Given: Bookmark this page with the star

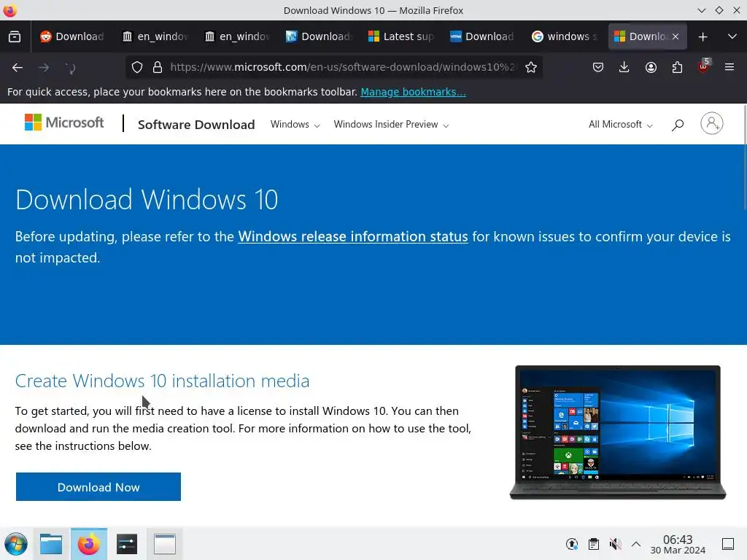Looking at the screenshot, I should (x=531, y=68).
